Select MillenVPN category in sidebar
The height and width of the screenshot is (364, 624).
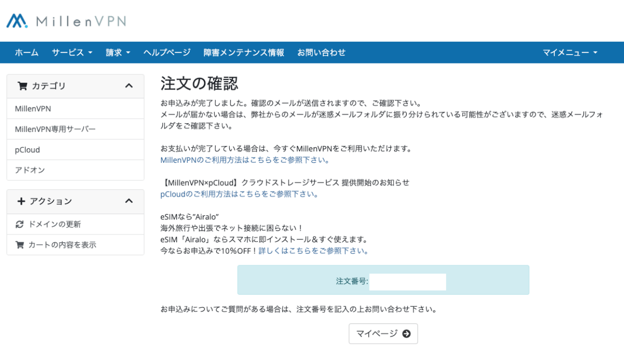[x=75, y=109]
